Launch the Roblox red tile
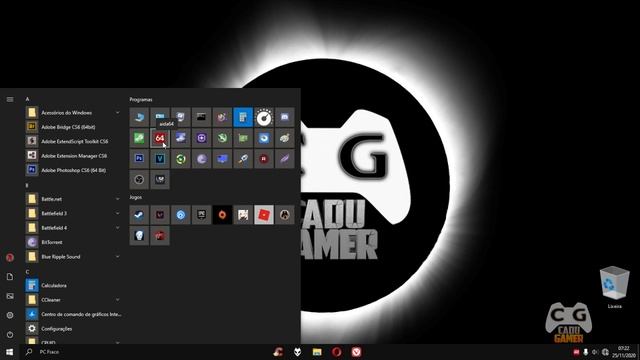Screen dimensions: 640x360 (264, 215)
